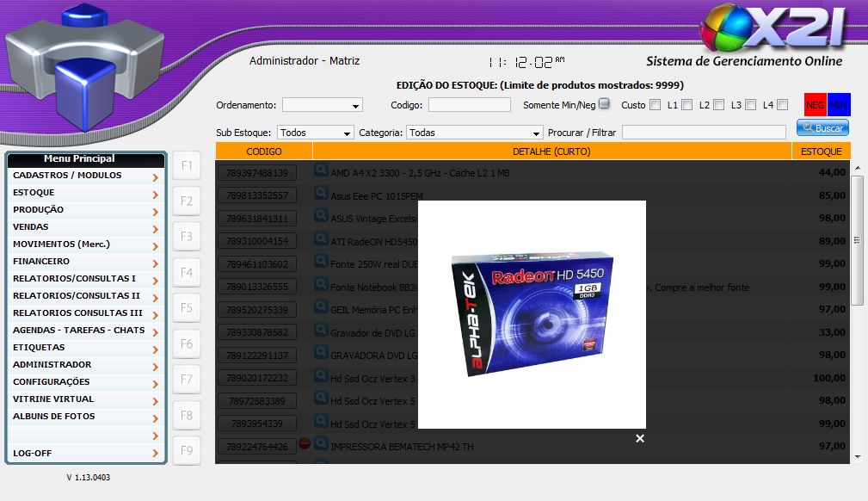868x501 pixels.
Task: Check the L1 price list checkbox
Action: (x=687, y=105)
